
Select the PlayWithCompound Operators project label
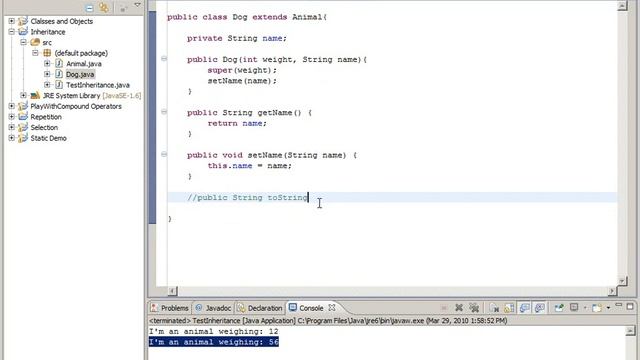(x=76, y=106)
